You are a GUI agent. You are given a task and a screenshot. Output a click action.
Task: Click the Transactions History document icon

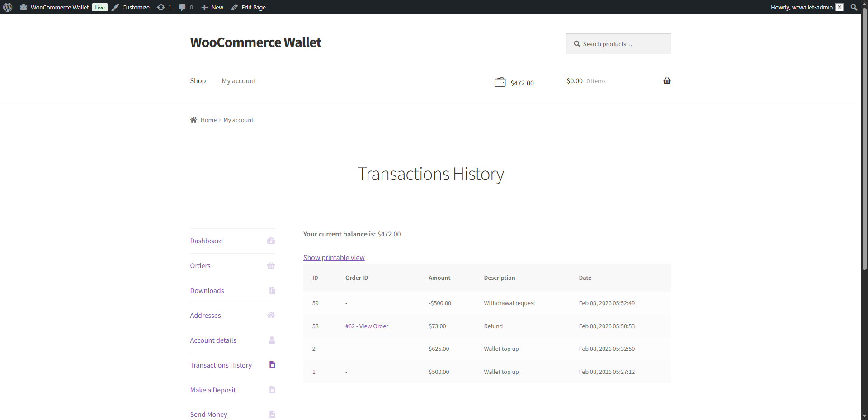[272, 365]
